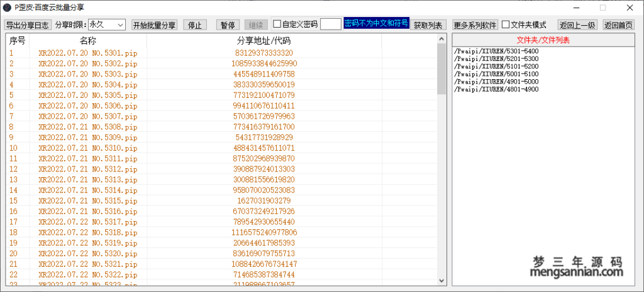644x292 pixels.
Task: Click row number 20 in 序号 column
Action: click(13, 254)
